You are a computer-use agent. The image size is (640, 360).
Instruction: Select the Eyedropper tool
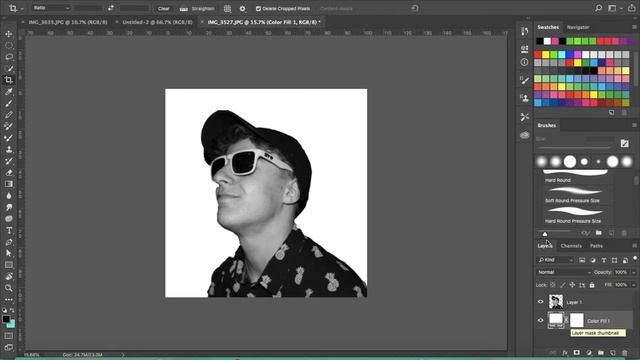tap(9, 91)
